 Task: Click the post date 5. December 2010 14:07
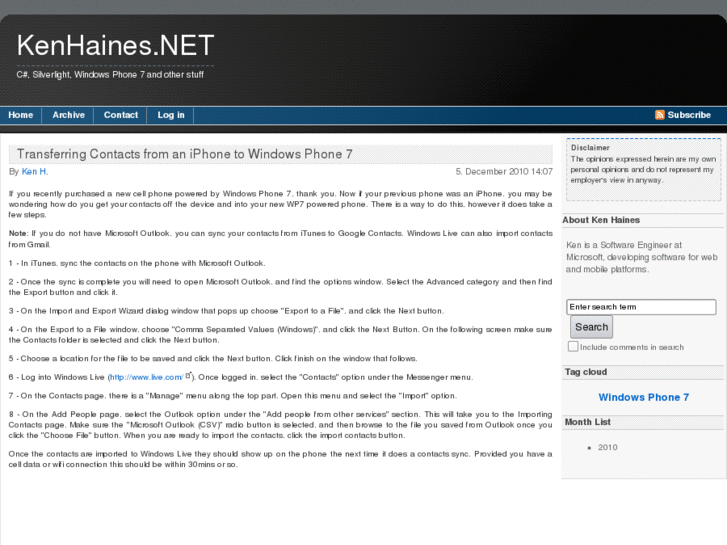(x=504, y=172)
